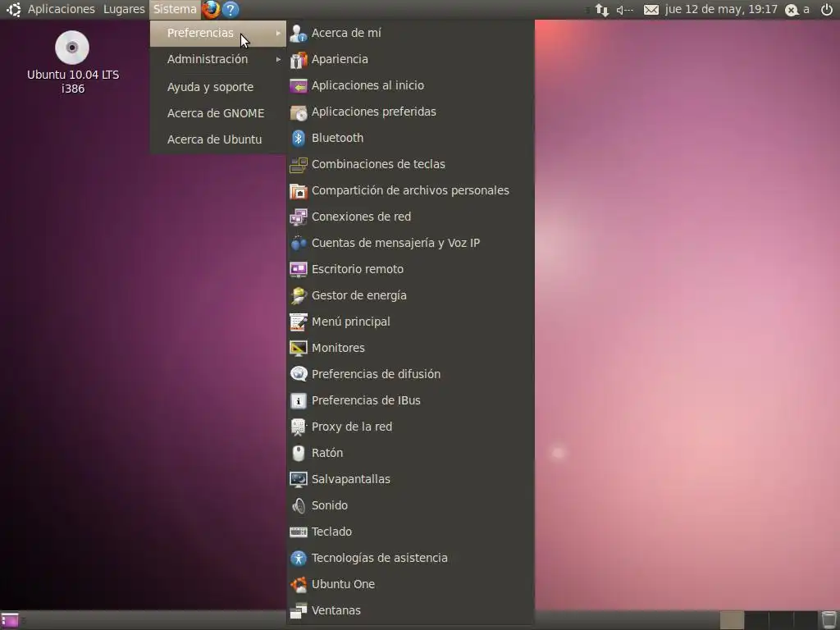Screen dimensions: 840x630
Task: Click the Acerca de mí person icon
Action: (x=299, y=33)
